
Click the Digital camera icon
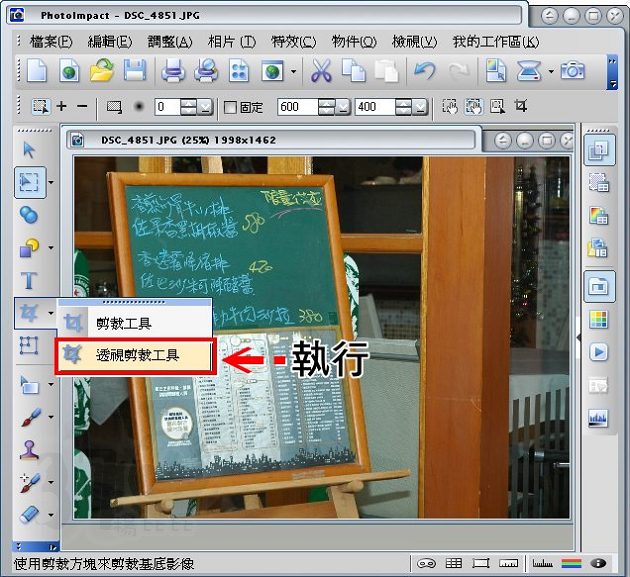click(573, 72)
